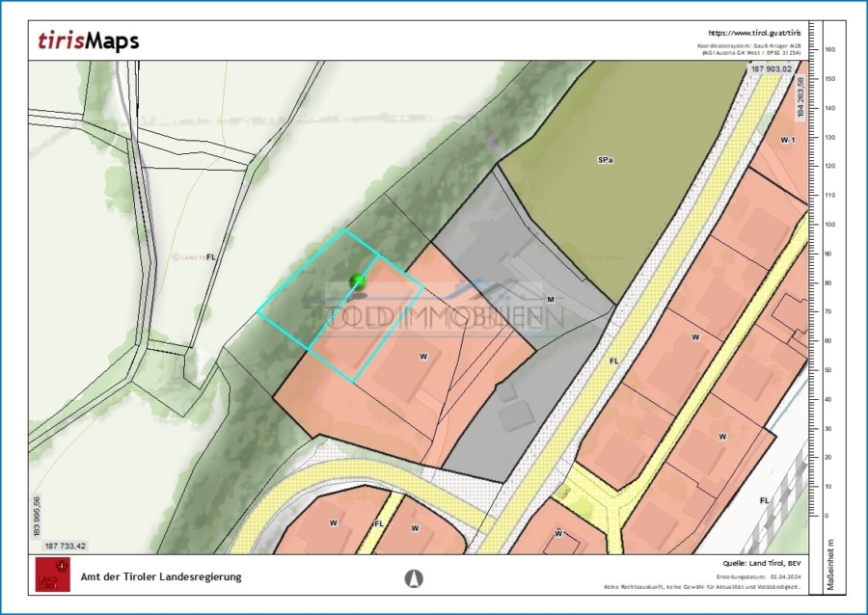Click the 0 mark on the scale bar
Viewport: 868px width, 615px height.
(827, 516)
